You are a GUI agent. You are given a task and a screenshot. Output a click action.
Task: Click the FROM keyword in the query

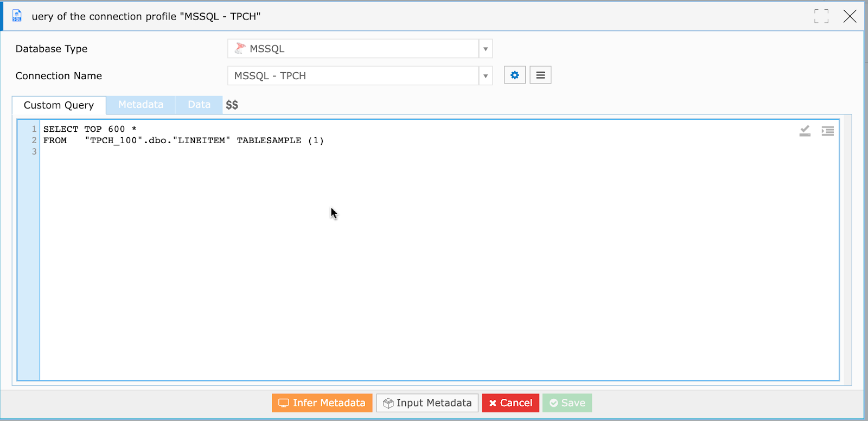55,141
